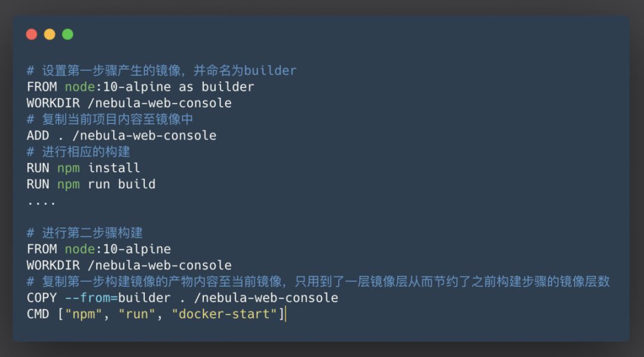Click the 'ADD . /nebula-web-console' line
The width and height of the screenshot is (644, 357).
pos(122,135)
